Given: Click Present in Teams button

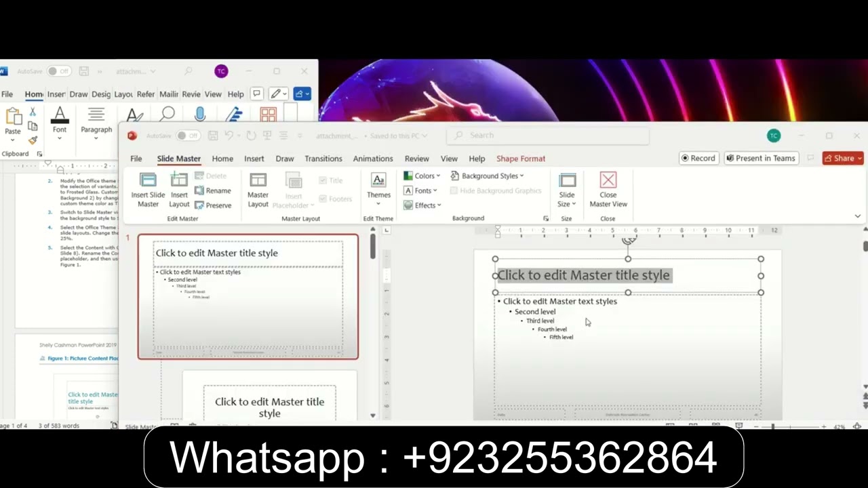Looking at the screenshot, I should tap(761, 158).
